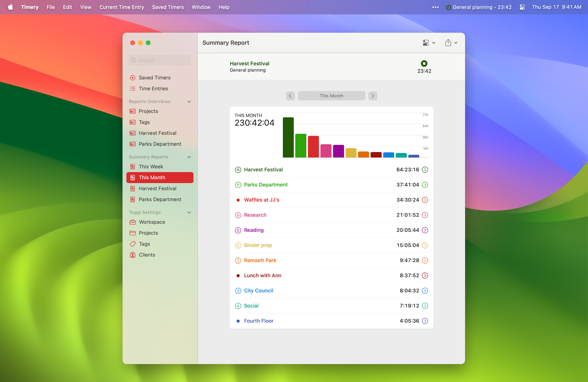Open disclosure arrow for Research row

point(425,215)
